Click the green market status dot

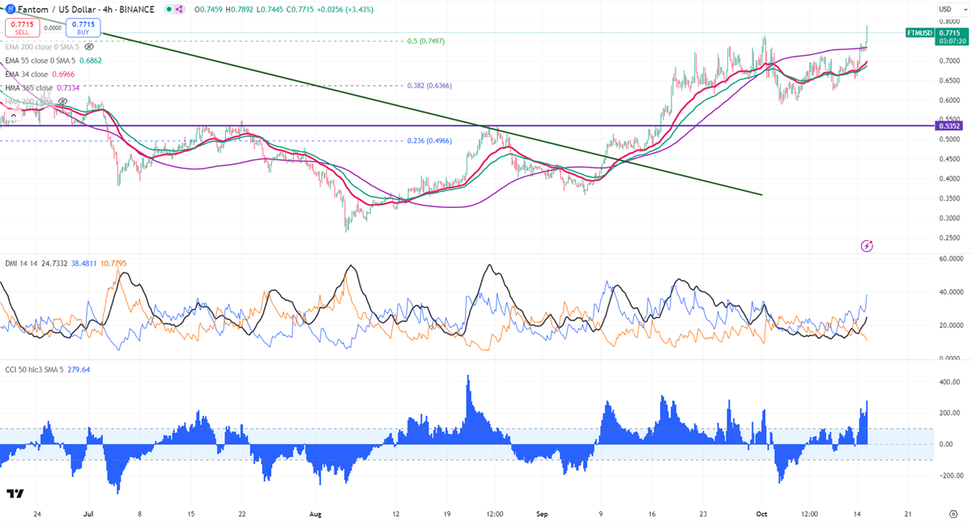(168, 10)
